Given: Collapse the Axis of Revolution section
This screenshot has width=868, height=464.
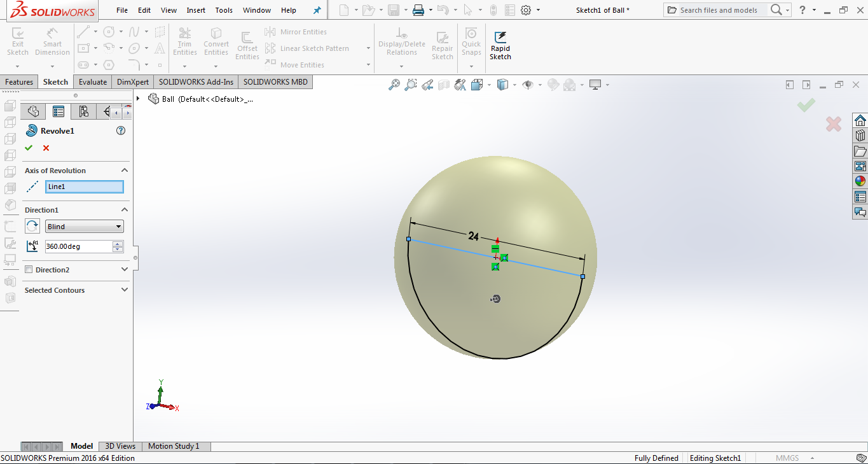Looking at the screenshot, I should click(x=125, y=170).
